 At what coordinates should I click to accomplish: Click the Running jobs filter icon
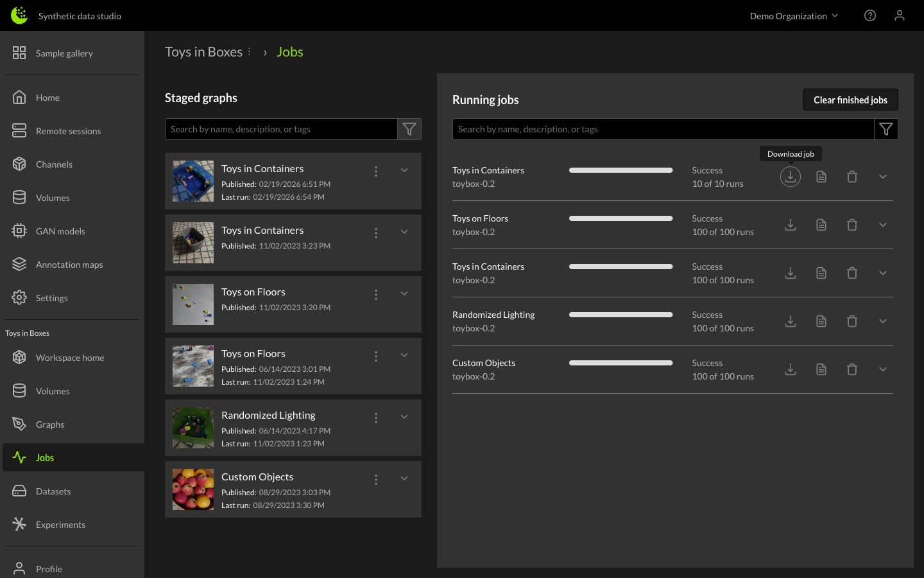[886, 129]
